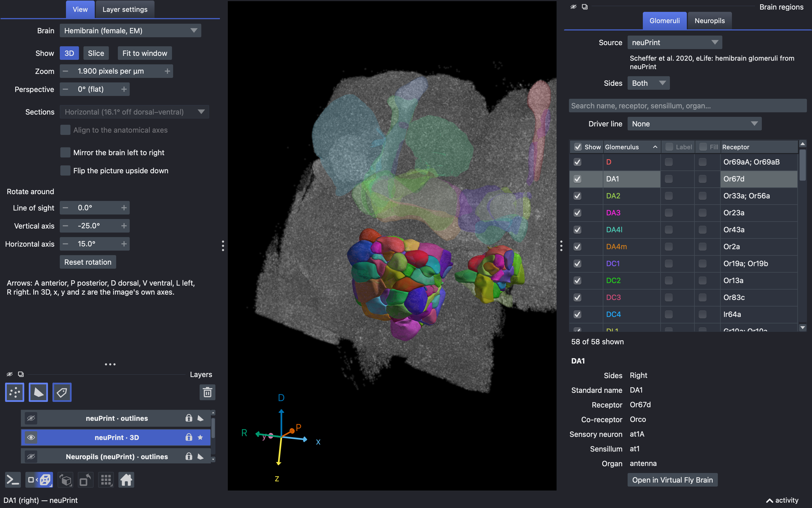Screen dimensions: 812x508
Task: Switch to the Neuropils tab
Action: coord(709,21)
